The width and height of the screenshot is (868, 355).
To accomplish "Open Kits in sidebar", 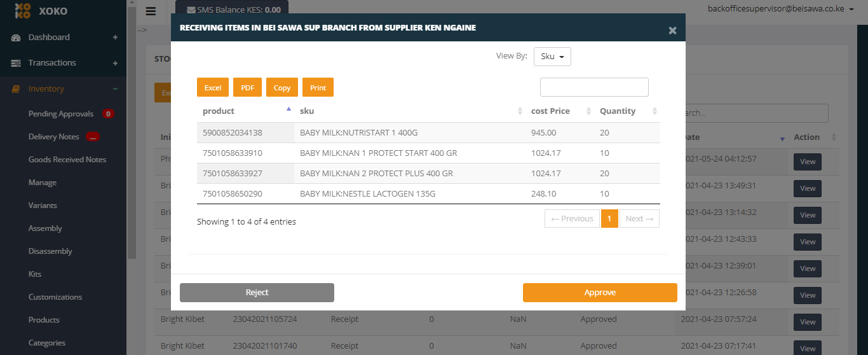I will [36, 274].
